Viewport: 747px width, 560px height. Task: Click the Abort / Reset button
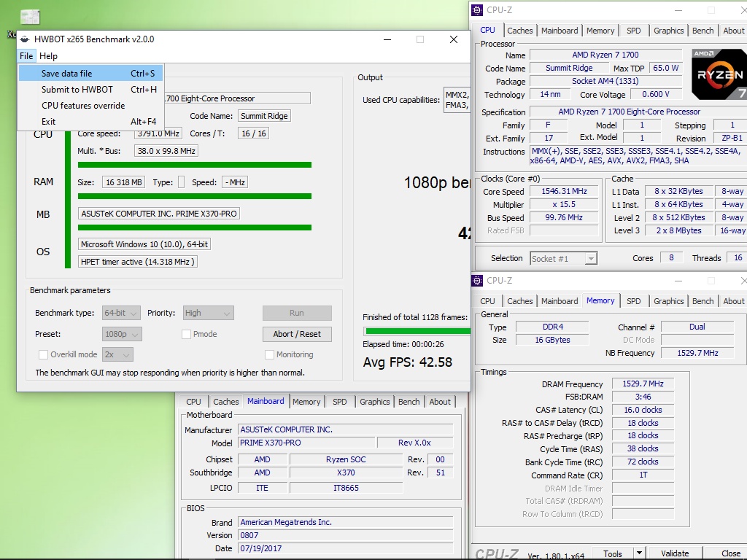pos(297,334)
